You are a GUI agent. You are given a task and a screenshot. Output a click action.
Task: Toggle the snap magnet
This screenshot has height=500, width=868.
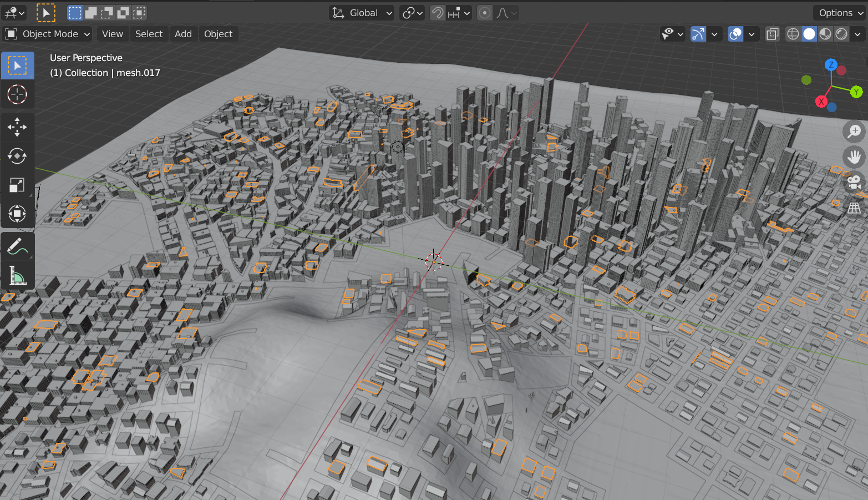pos(438,13)
